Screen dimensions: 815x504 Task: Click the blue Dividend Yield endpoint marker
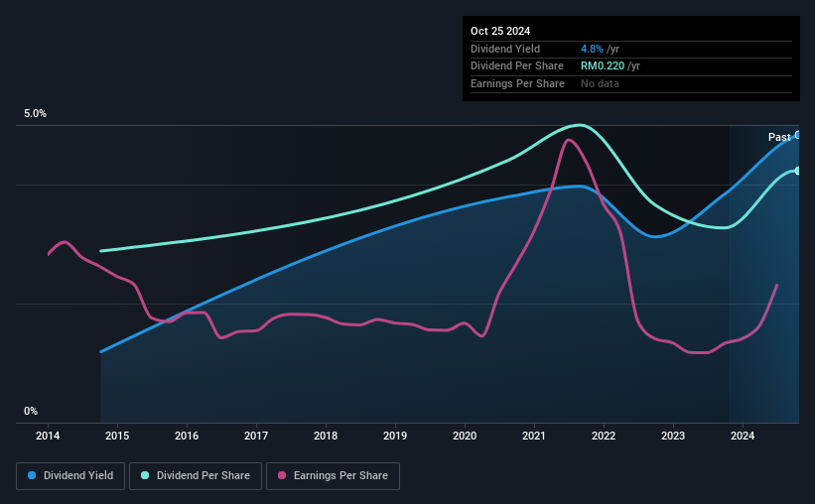798,135
